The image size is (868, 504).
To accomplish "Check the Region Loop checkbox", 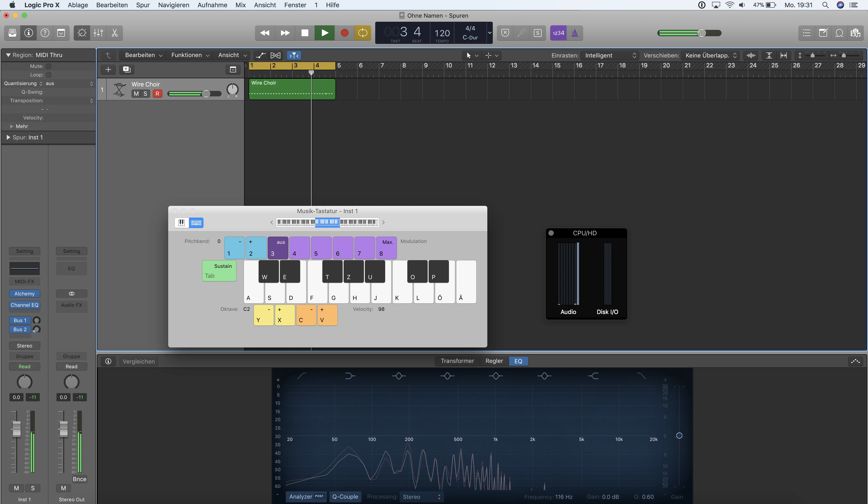I will (x=49, y=75).
